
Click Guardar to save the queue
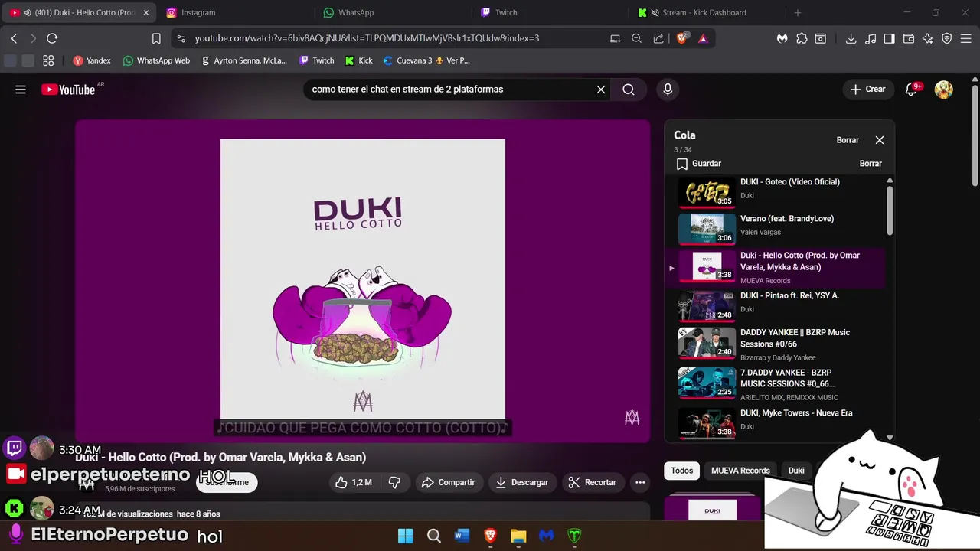699,164
